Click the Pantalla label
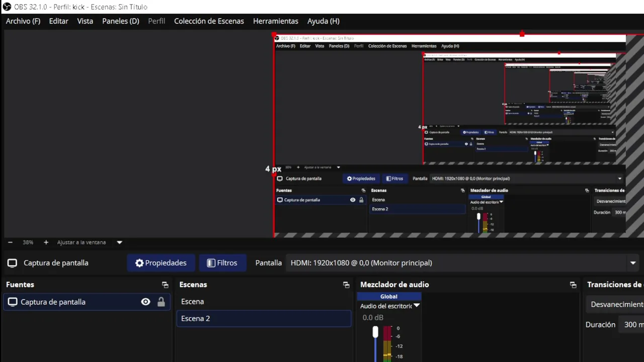The width and height of the screenshot is (644, 362). 269,263
